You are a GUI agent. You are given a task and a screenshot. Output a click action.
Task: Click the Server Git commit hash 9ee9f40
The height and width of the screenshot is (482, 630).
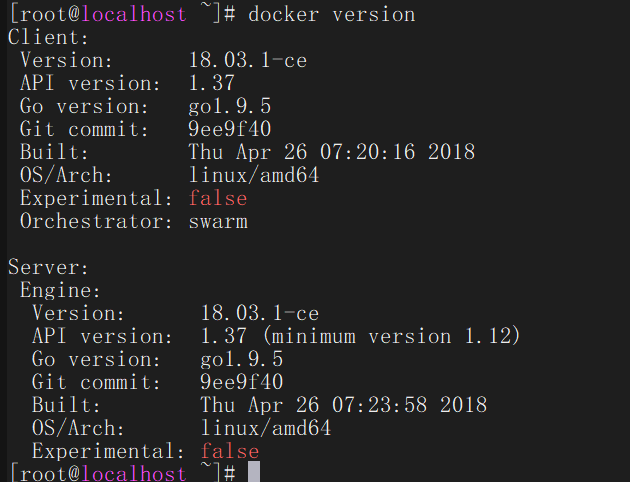tap(241, 382)
